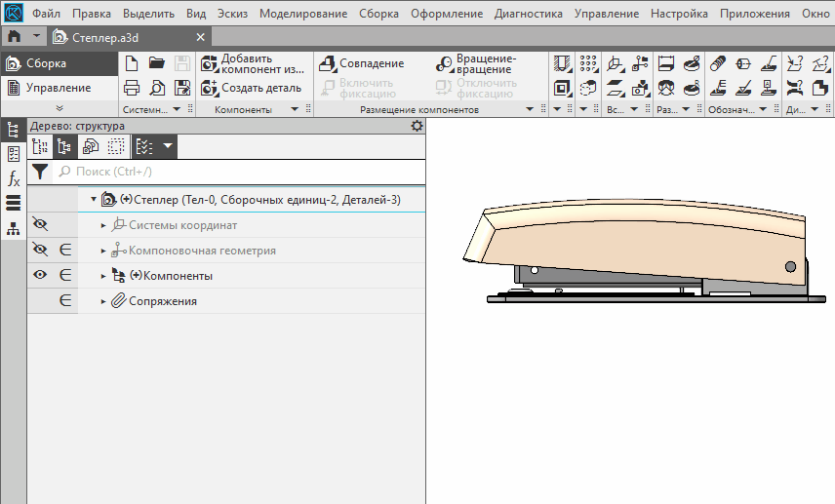
Task: Expand the Компоненты tree node
Action: click(x=103, y=276)
